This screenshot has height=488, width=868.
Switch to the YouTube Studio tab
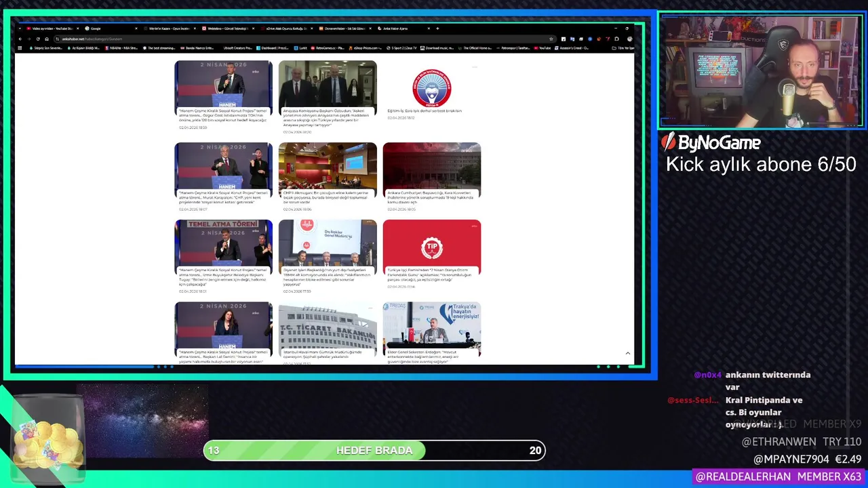pos(53,28)
